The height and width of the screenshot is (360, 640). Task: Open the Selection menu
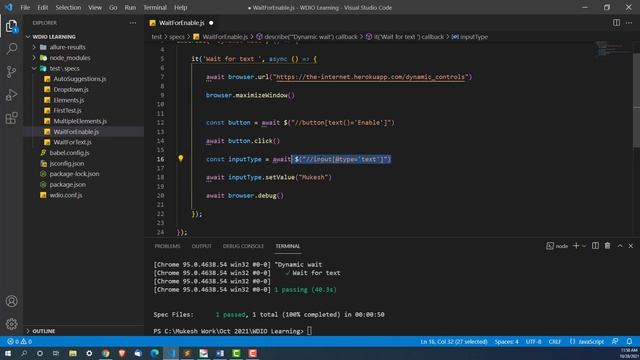tap(68, 7)
